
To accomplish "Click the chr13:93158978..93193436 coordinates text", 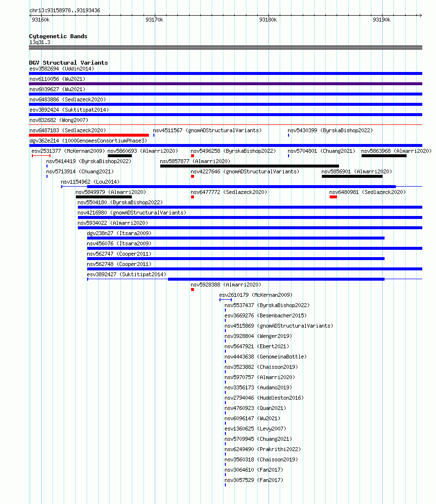I will pyautogui.click(x=65, y=11).
